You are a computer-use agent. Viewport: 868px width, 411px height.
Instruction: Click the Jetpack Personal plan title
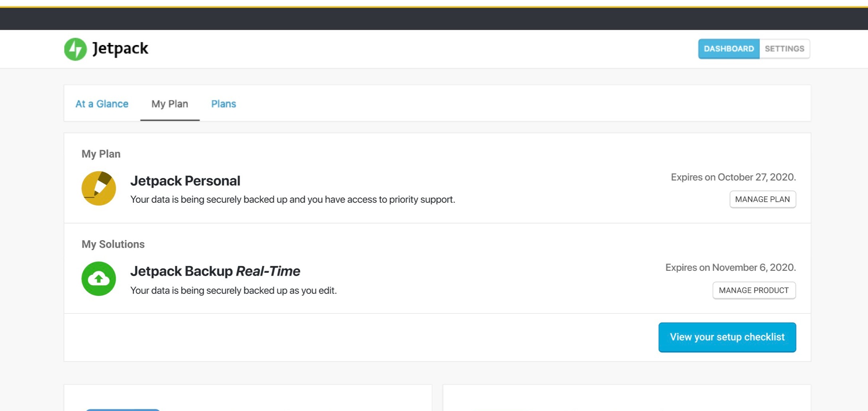pyautogui.click(x=185, y=181)
